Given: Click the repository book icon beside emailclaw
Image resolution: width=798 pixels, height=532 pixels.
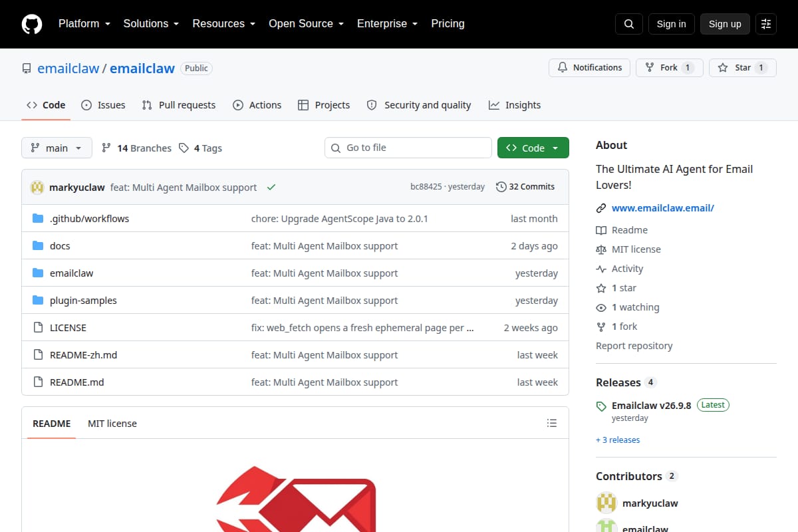Looking at the screenshot, I should 27,68.
